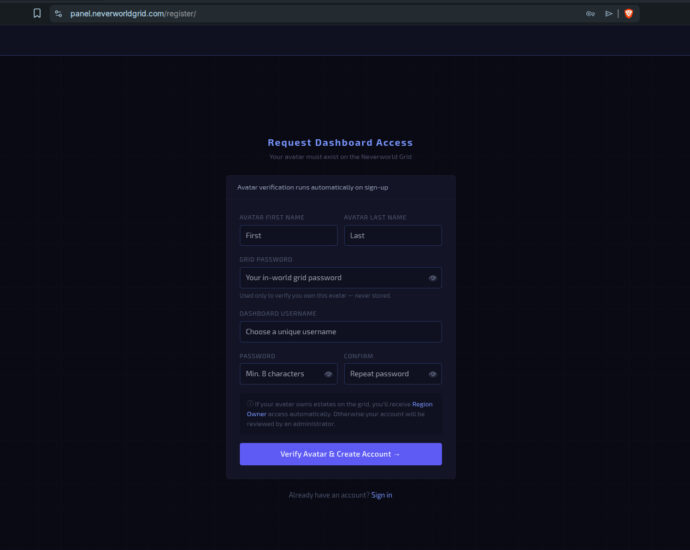Click the Repeat password confirm field

click(x=384, y=374)
